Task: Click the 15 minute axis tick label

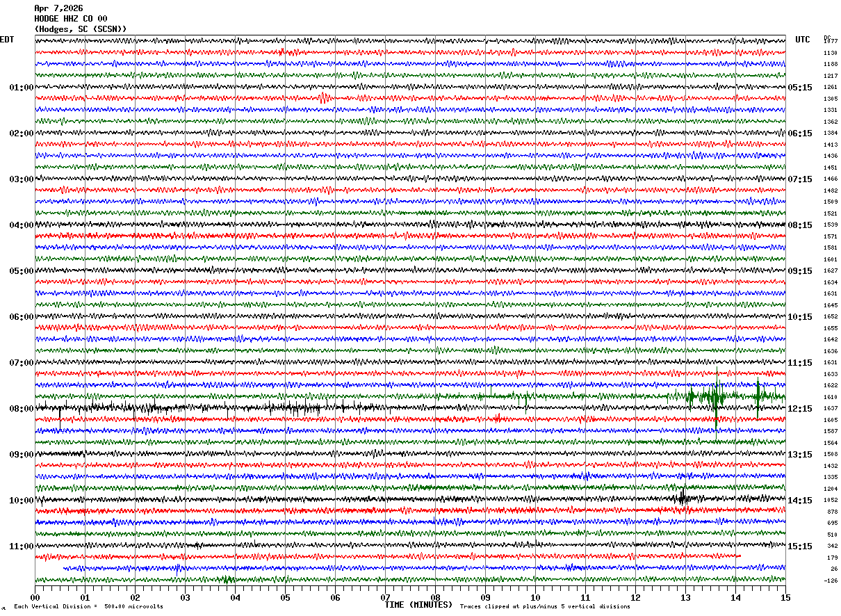Action: [x=785, y=597]
